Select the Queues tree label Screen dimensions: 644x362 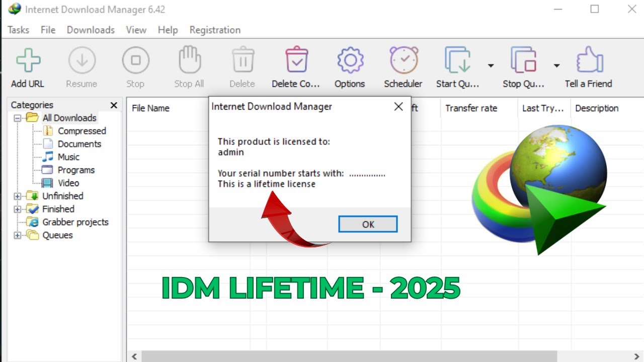[57, 235]
